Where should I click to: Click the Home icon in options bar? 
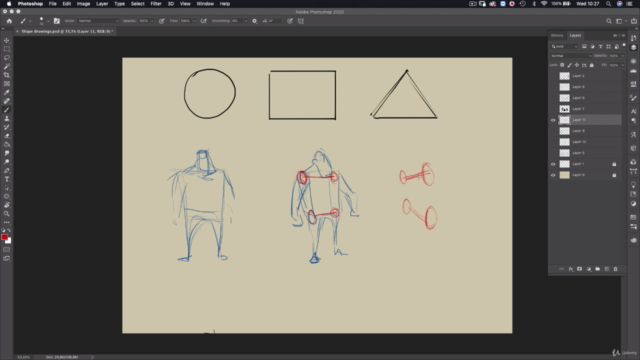coord(9,21)
